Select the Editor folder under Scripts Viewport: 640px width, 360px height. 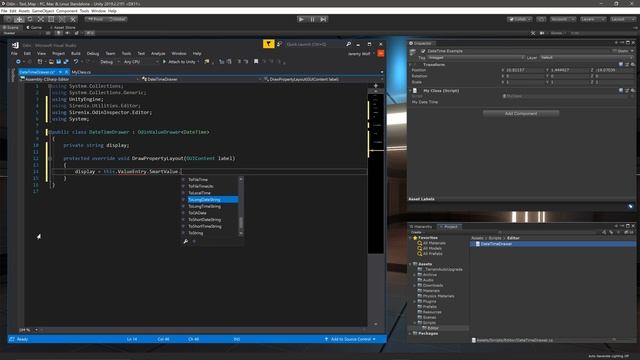(x=433, y=328)
